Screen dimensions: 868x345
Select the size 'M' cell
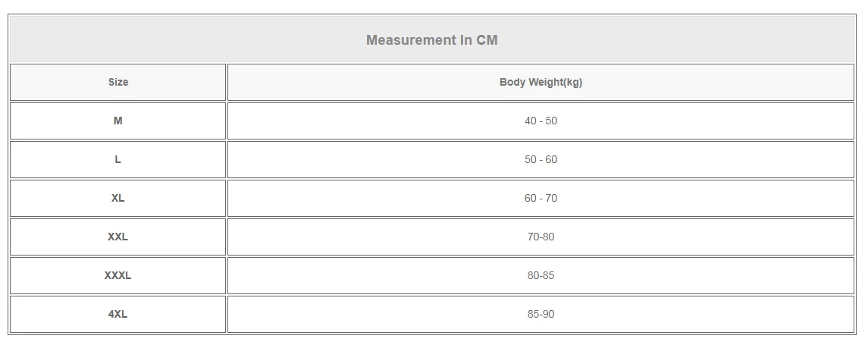[118, 121]
